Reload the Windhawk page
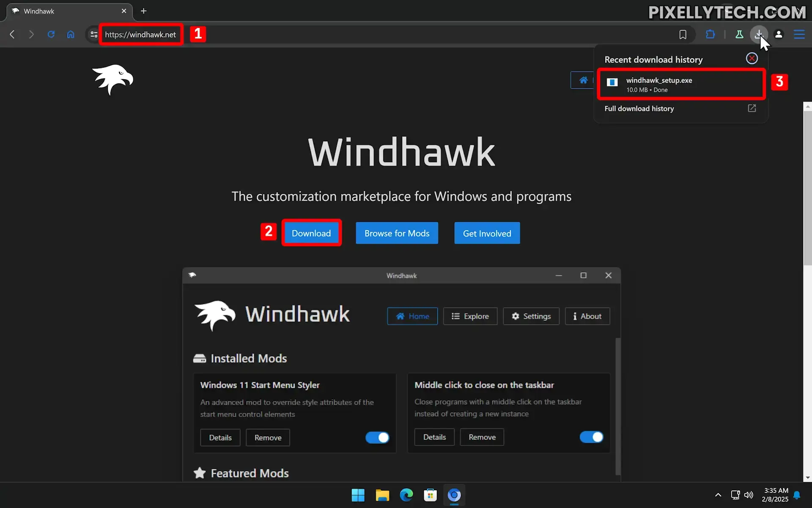The image size is (812, 508). click(51, 34)
